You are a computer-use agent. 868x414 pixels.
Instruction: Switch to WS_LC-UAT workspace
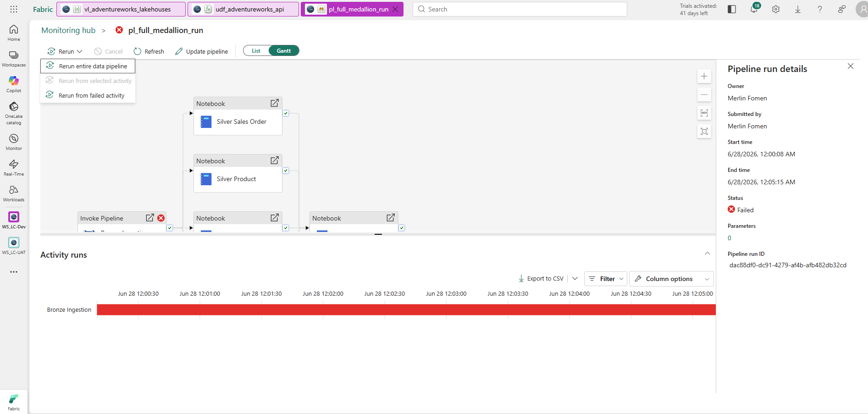click(14, 246)
